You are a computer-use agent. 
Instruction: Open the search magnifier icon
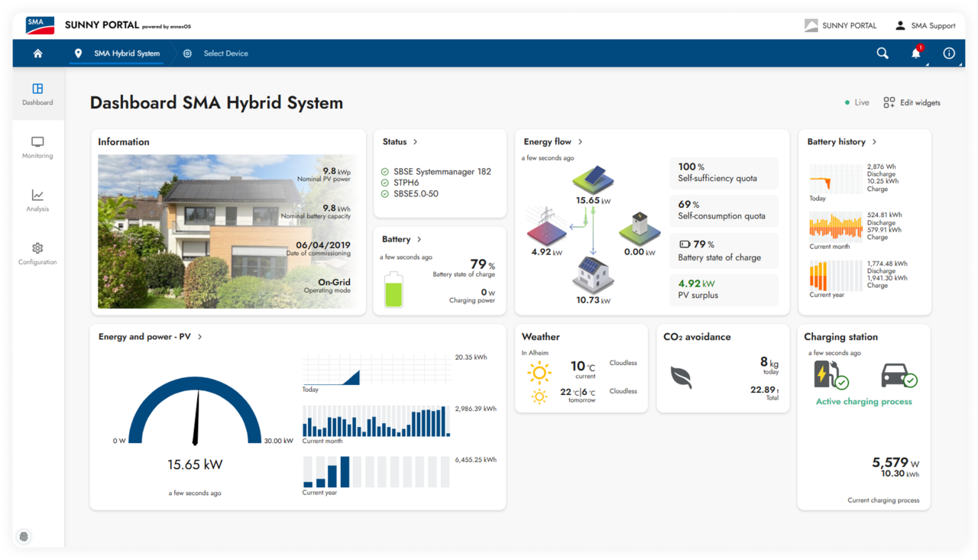coord(882,53)
